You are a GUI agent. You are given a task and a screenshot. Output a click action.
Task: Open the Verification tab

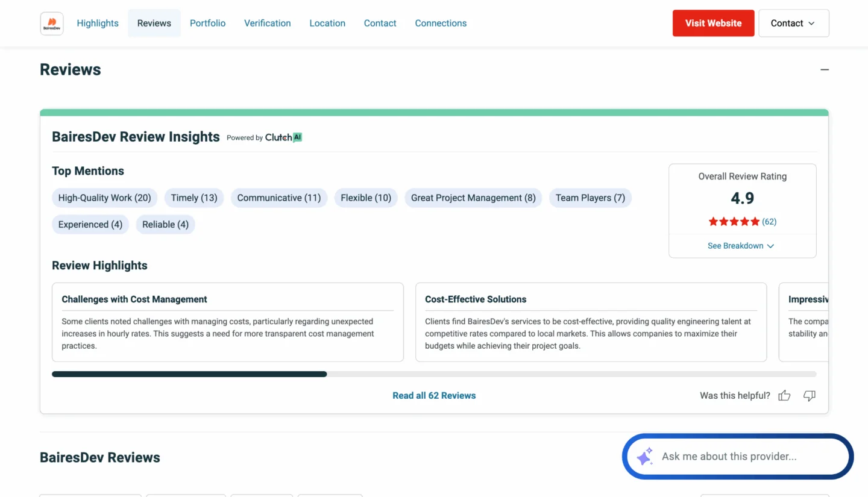(x=268, y=23)
